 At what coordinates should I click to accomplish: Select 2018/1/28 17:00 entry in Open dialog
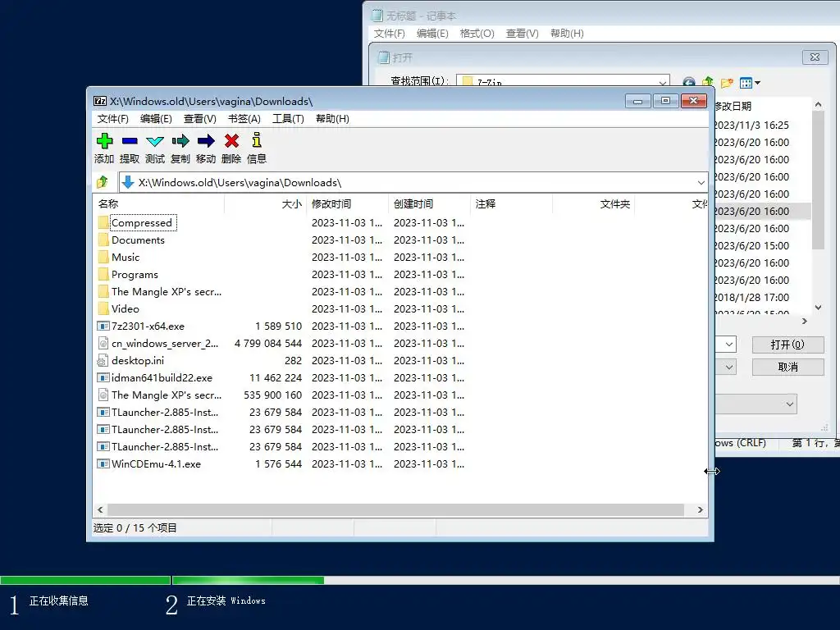click(x=752, y=297)
